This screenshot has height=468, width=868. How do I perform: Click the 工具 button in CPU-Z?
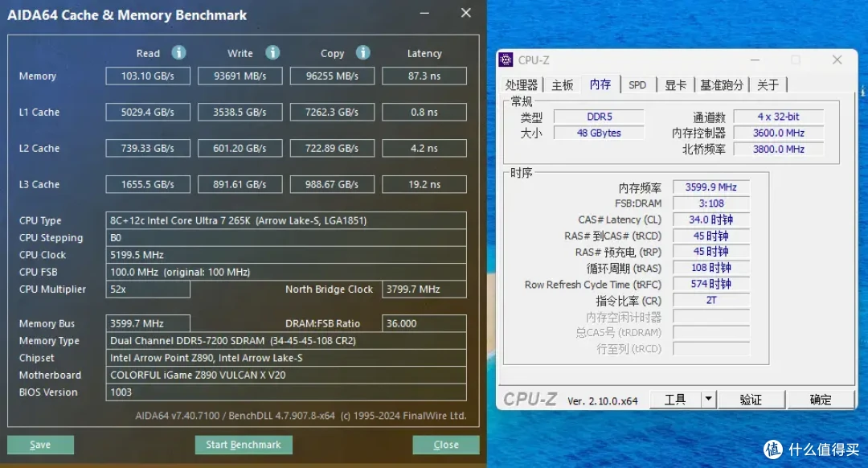point(675,399)
